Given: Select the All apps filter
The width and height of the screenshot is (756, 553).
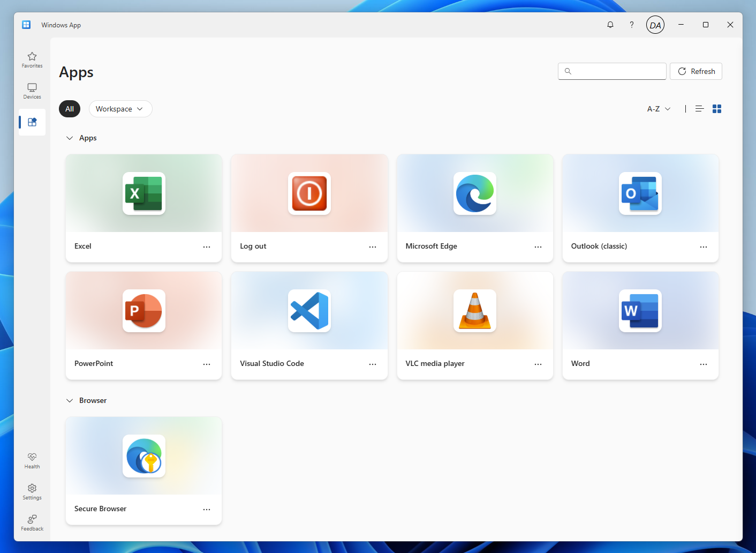Looking at the screenshot, I should click(69, 108).
